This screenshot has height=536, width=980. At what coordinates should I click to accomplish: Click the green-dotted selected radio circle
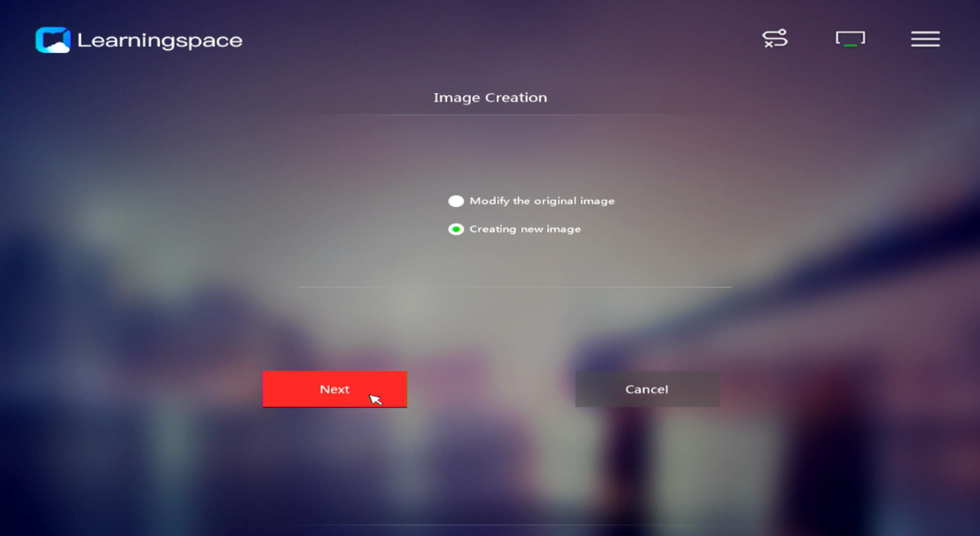tap(456, 229)
